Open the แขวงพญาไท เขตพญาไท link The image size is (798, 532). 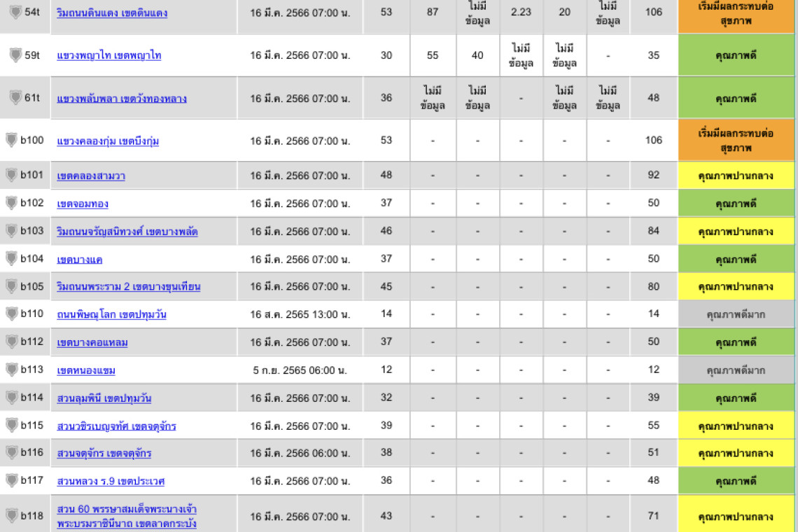(x=108, y=55)
